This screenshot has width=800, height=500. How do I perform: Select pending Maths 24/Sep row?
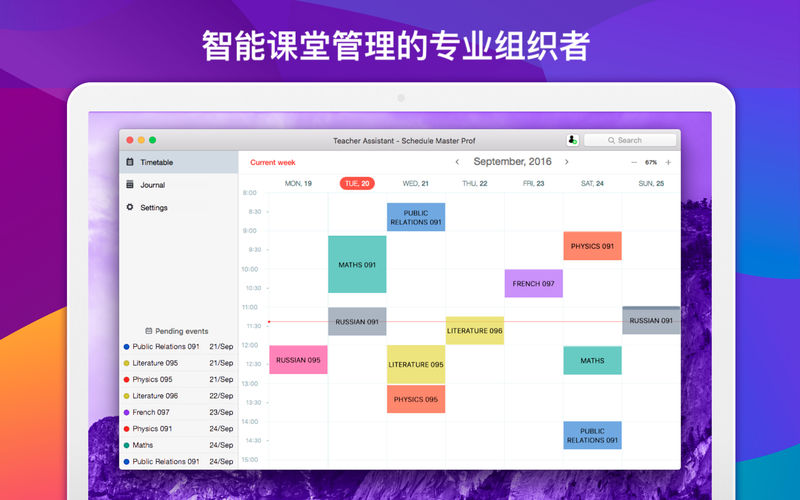pyautogui.click(x=179, y=445)
